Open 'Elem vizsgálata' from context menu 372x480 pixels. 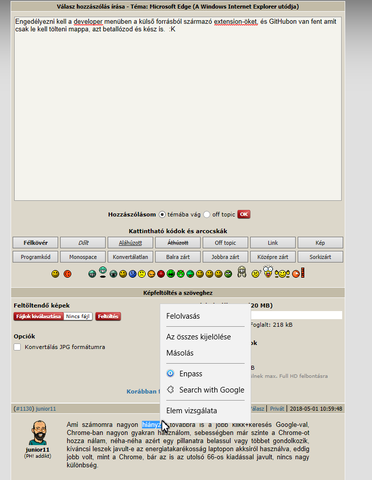click(x=192, y=411)
